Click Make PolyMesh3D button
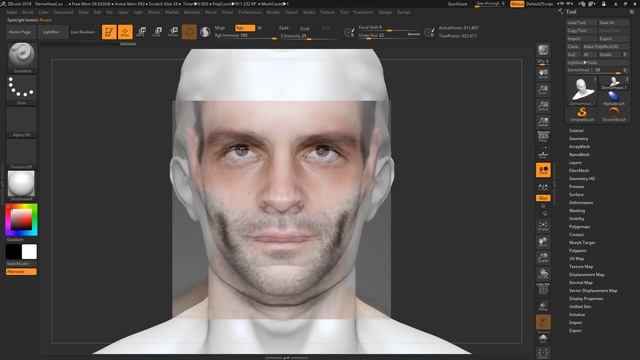The width and height of the screenshot is (640, 360). [605, 47]
